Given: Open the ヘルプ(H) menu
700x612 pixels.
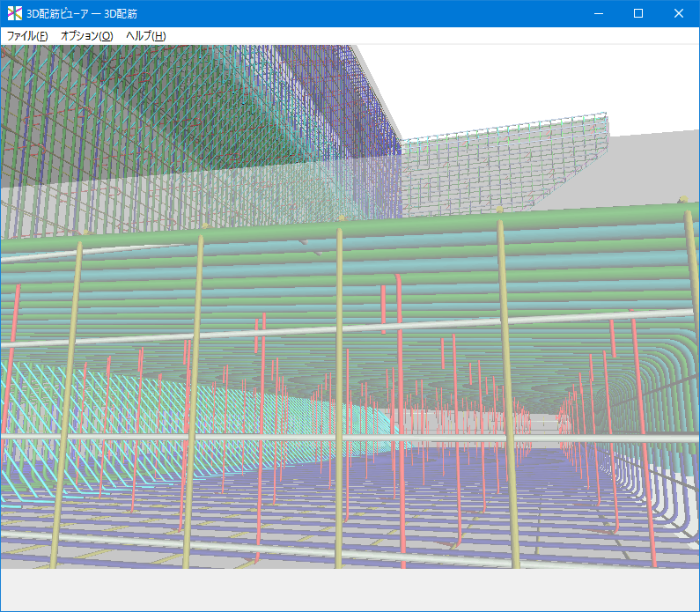Looking at the screenshot, I should pyautogui.click(x=145, y=36).
